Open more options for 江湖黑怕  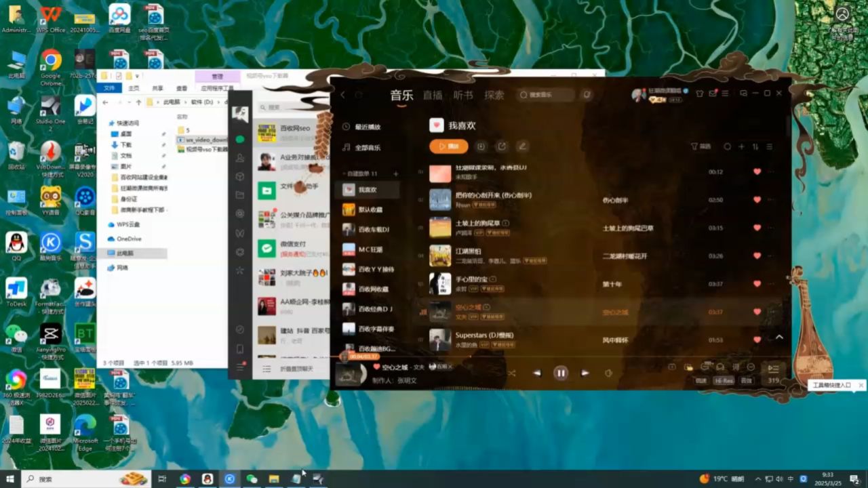tap(770, 256)
